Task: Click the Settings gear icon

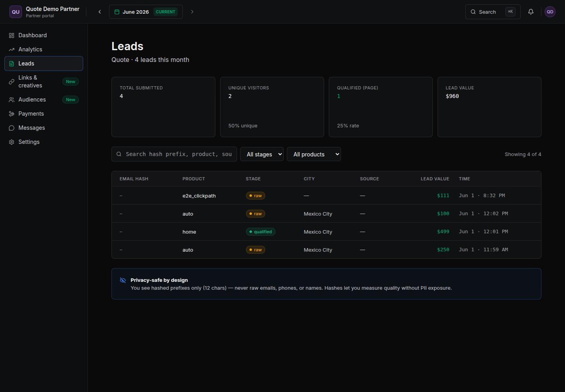Action: pyautogui.click(x=11, y=142)
